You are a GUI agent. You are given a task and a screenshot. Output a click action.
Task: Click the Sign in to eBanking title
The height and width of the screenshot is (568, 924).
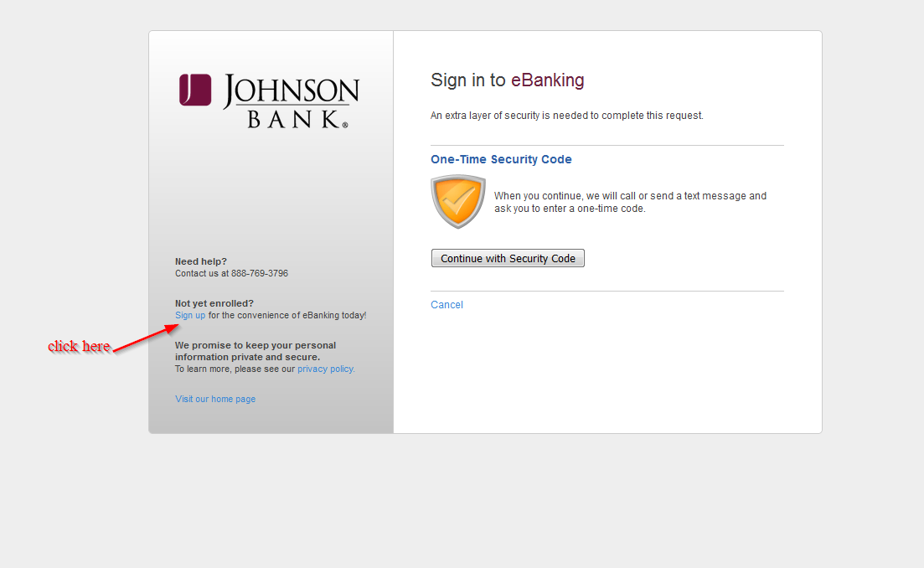point(508,80)
